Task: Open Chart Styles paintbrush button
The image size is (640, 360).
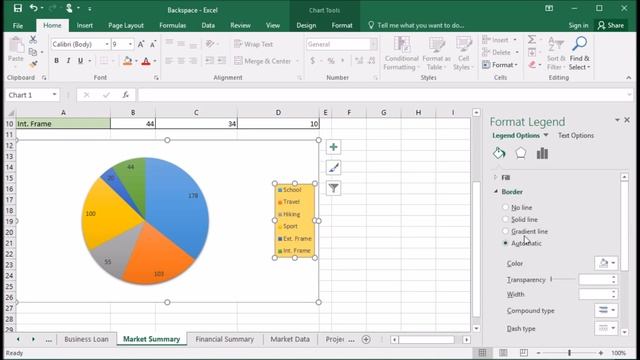Action: 333,167
